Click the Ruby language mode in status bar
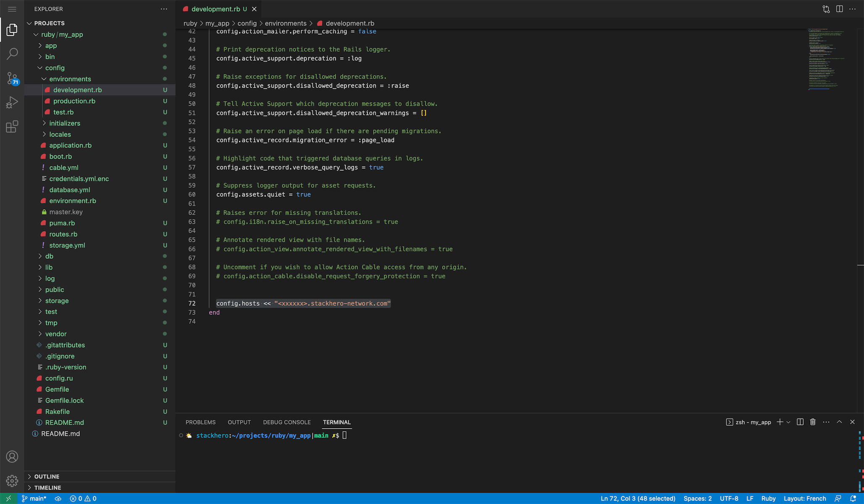 click(768, 499)
